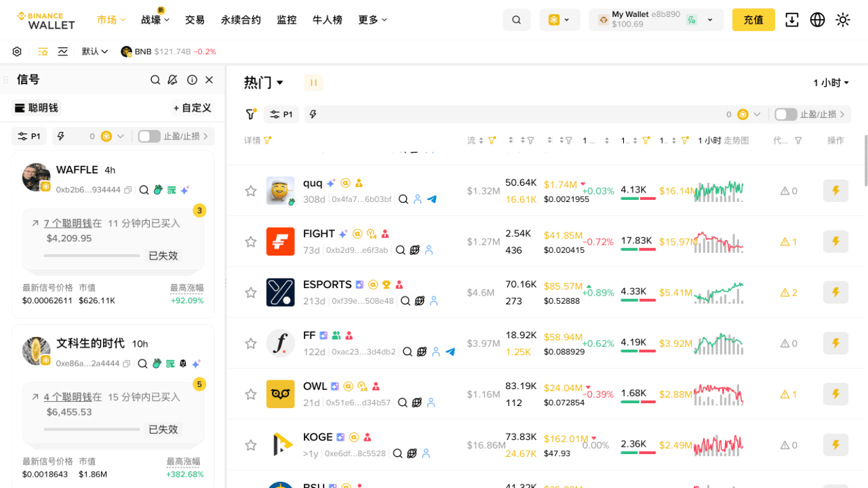This screenshot has height=488, width=868.
Task: Open the 交易 tab
Action: coord(195,20)
